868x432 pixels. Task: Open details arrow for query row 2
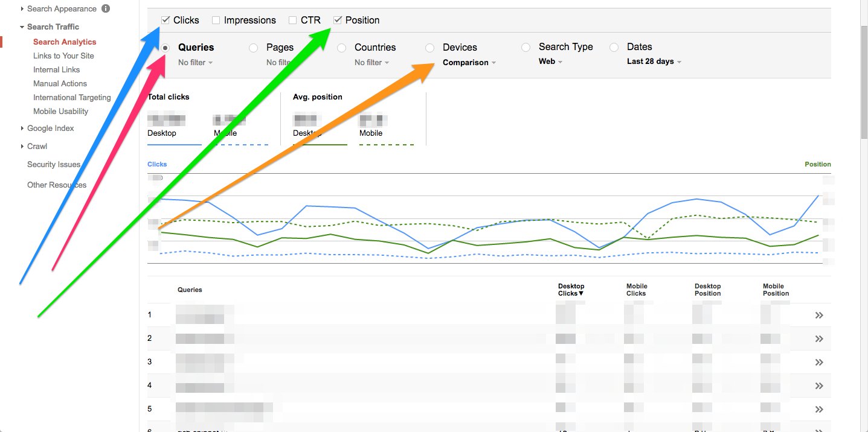click(819, 338)
